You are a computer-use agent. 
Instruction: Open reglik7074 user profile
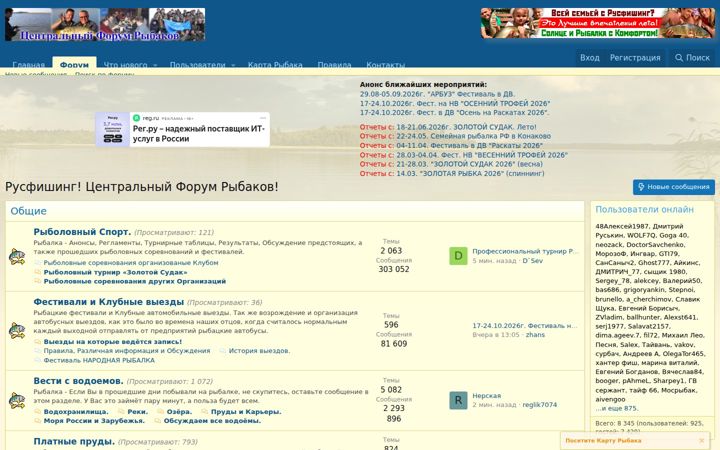(x=540, y=405)
